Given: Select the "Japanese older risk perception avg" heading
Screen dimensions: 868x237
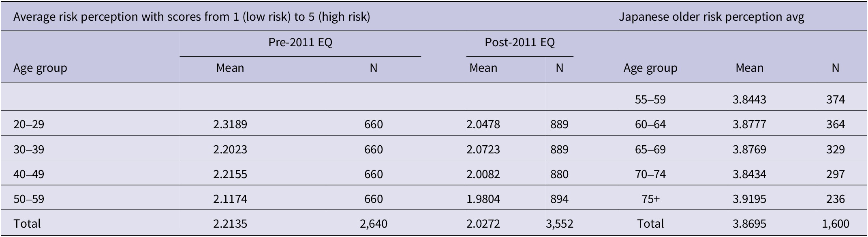Looking at the screenshot, I should (711, 17).
